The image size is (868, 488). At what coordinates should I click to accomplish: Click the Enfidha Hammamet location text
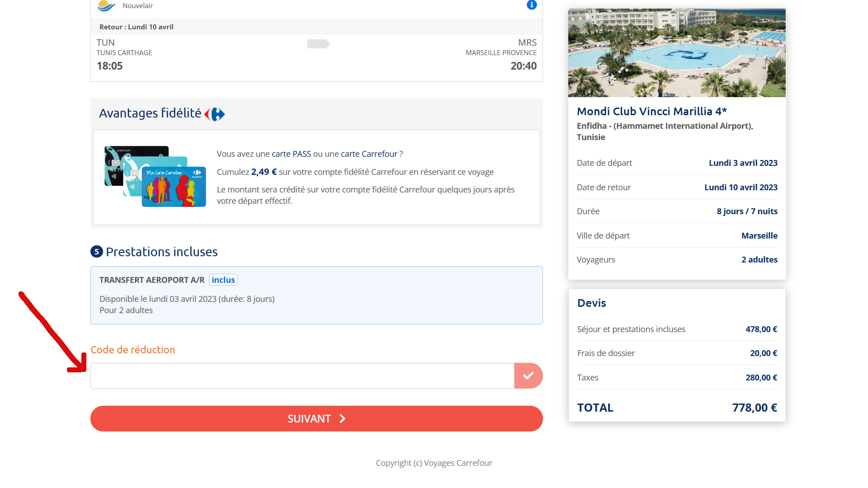click(x=665, y=131)
